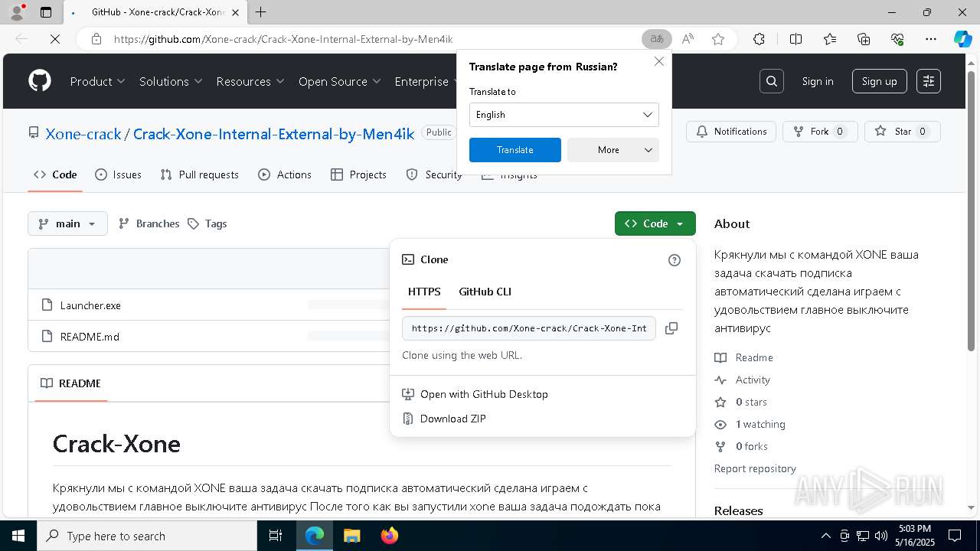
Task: Open a new browser tab
Action: coord(261,12)
